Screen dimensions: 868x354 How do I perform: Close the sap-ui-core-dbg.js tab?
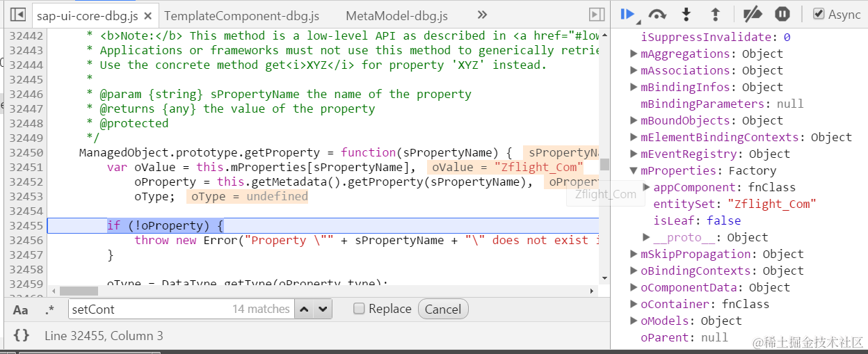click(148, 15)
